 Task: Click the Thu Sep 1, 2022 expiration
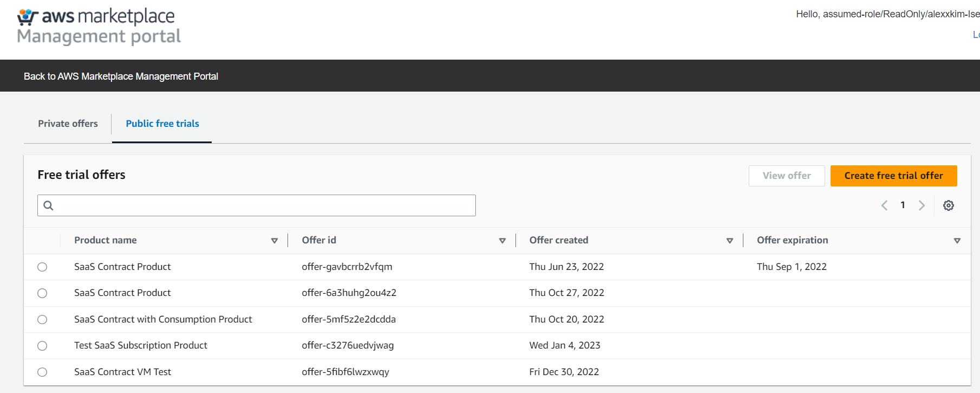[792, 267]
